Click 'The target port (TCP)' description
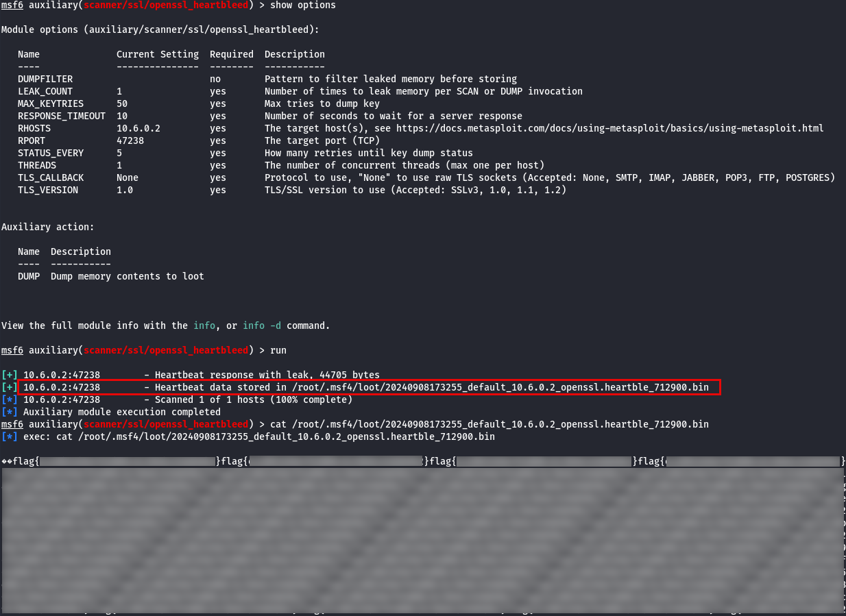 point(322,140)
